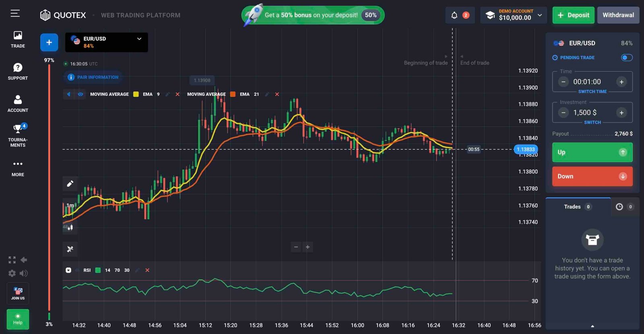Zoom out the chart with minus button
Image resolution: width=644 pixels, height=334 pixels.
pos(296,247)
